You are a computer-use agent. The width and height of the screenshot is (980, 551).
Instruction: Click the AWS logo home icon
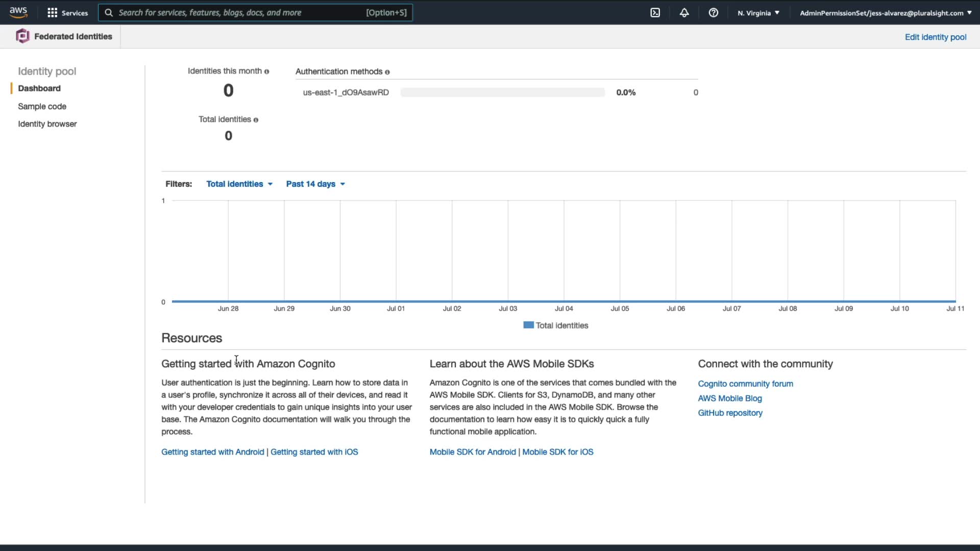point(18,12)
